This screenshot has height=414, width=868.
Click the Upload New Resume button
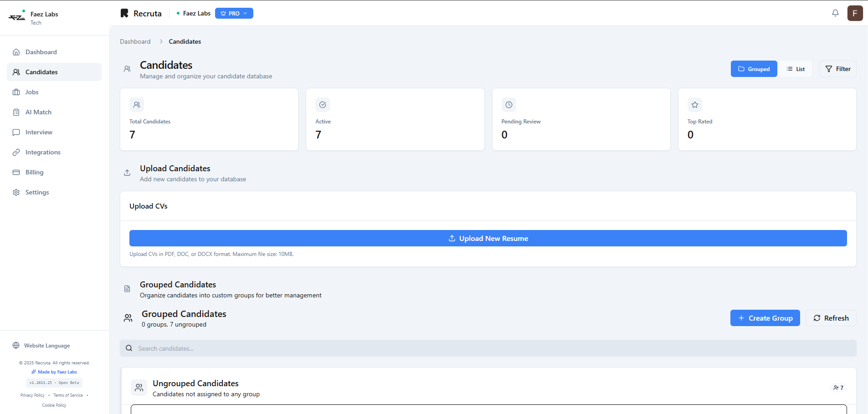pos(488,238)
